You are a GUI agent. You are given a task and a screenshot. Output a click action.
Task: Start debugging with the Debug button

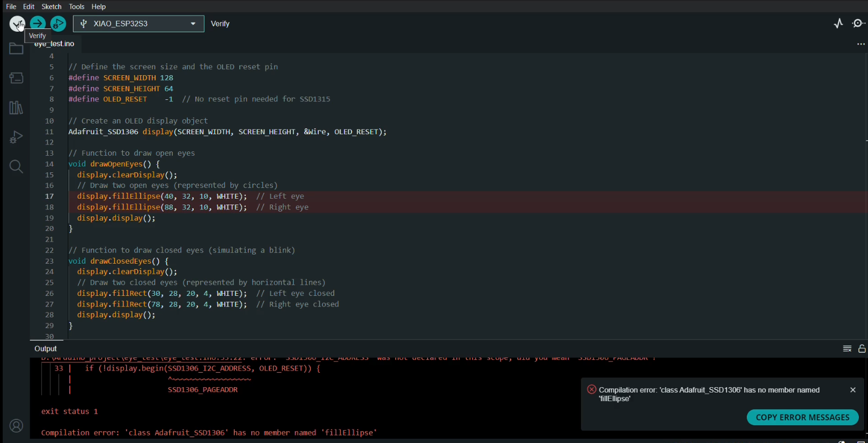coord(58,24)
